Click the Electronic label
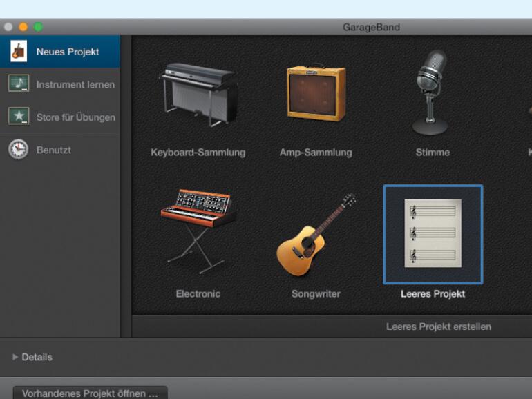Screen dimensions: 532x399 [198, 293]
